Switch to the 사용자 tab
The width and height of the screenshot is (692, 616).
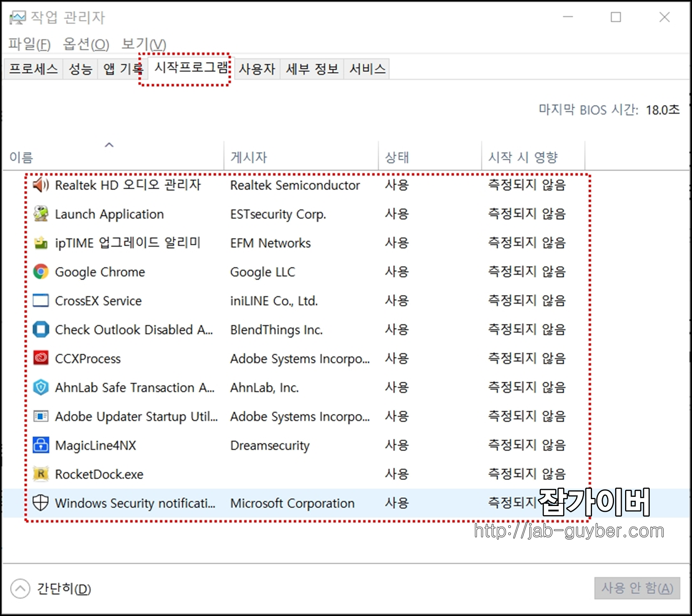tap(257, 69)
